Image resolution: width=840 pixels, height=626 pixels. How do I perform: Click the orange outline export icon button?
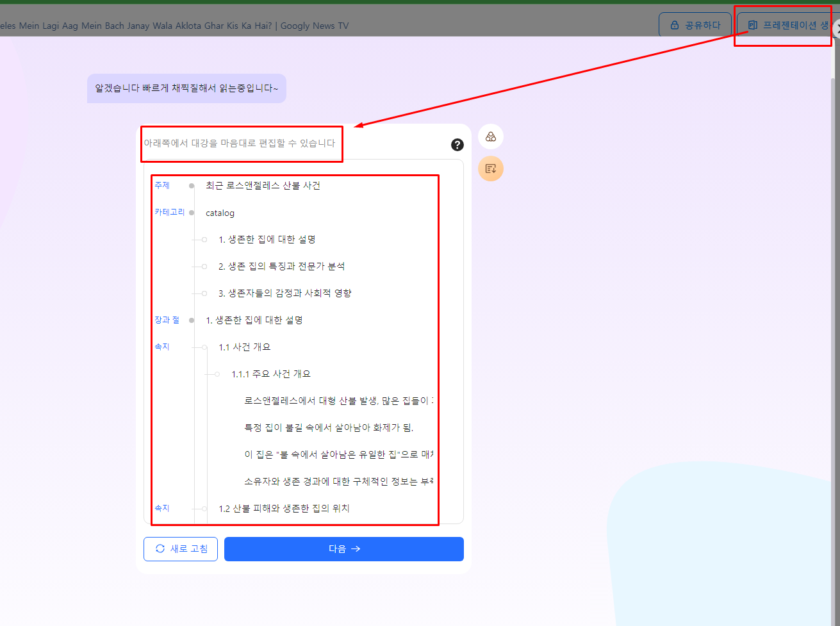pyautogui.click(x=491, y=169)
